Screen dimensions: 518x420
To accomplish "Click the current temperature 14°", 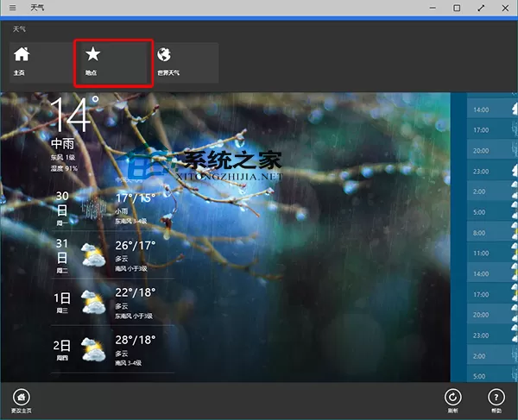I will point(74,114).
